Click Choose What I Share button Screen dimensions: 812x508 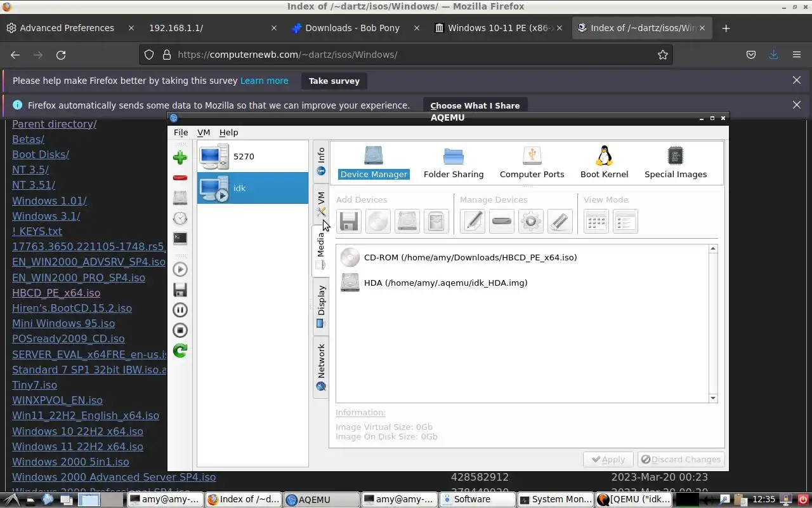[x=475, y=105]
